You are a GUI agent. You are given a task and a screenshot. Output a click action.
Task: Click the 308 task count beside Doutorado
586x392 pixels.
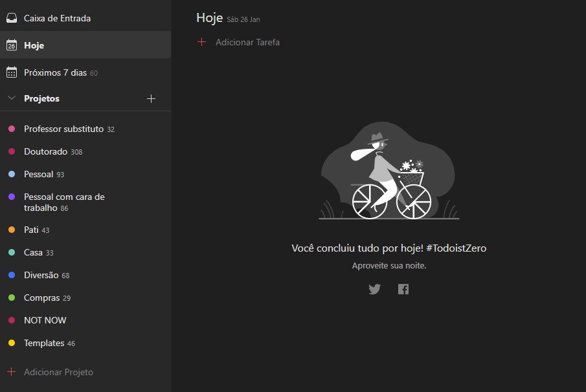(x=76, y=152)
